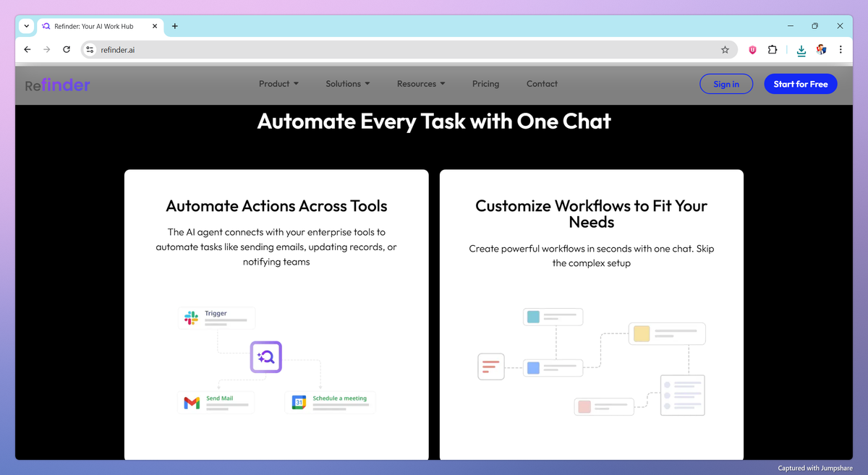This screenshot has height=475, width=868.
Task: Click the Refinder AI agent icon in diagram
Action: 266,357
